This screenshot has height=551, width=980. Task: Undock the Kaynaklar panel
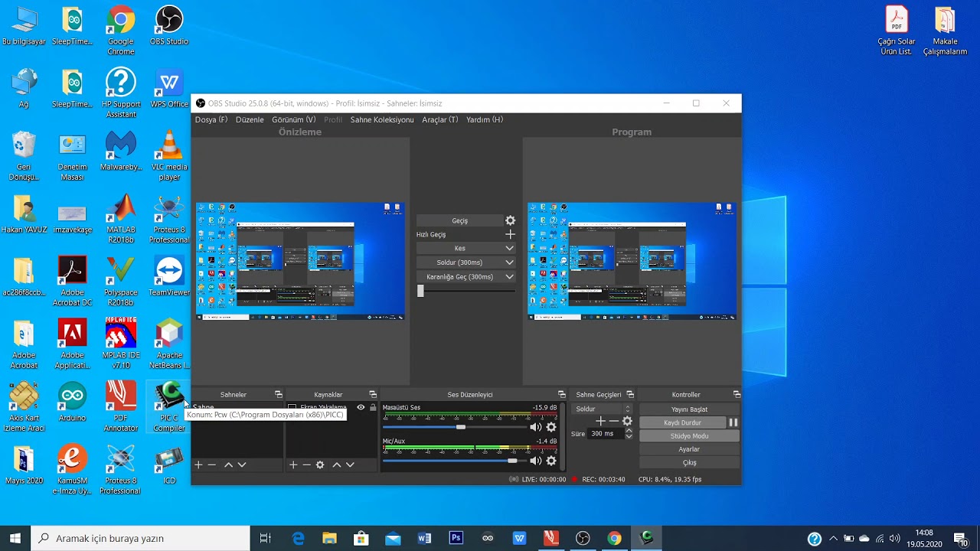373,395
